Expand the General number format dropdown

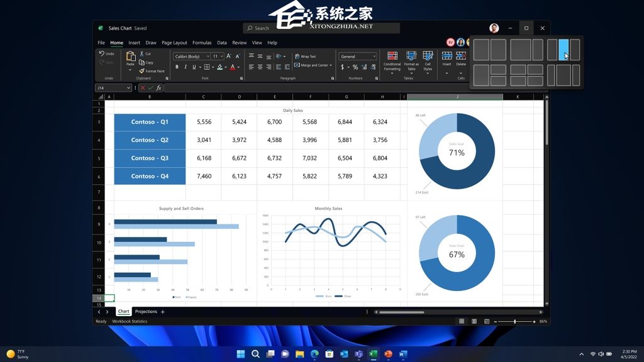click(357, 57)
